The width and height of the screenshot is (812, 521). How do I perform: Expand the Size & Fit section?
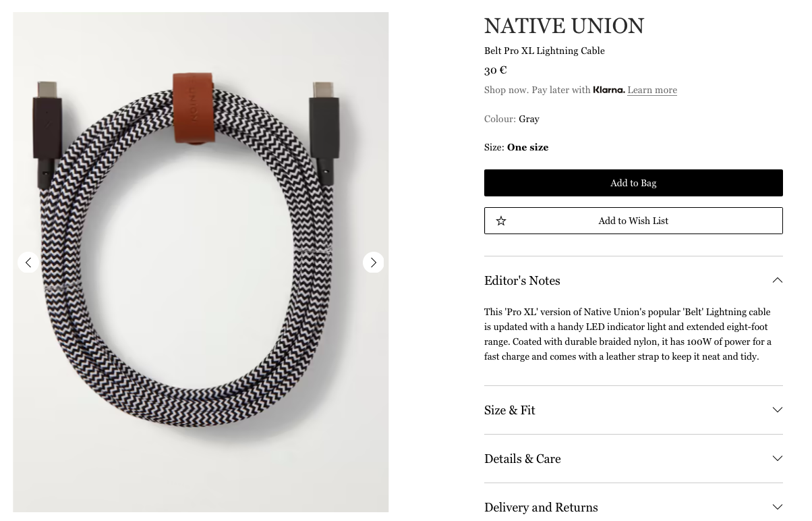point(633,410)
